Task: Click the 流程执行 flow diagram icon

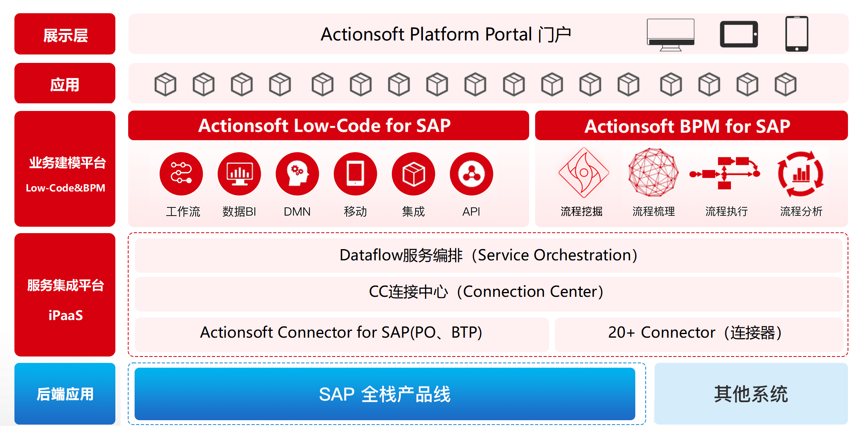Action: [x=725, y=173]
